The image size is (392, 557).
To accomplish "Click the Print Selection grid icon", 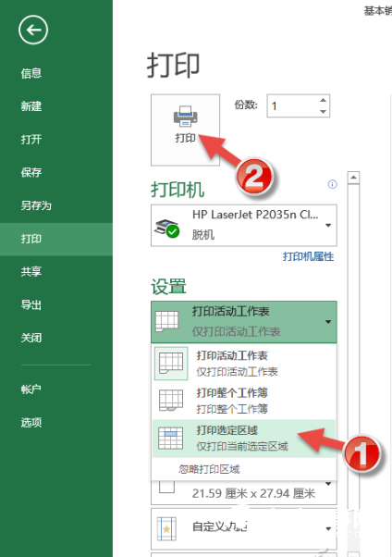I will (171, 438).
